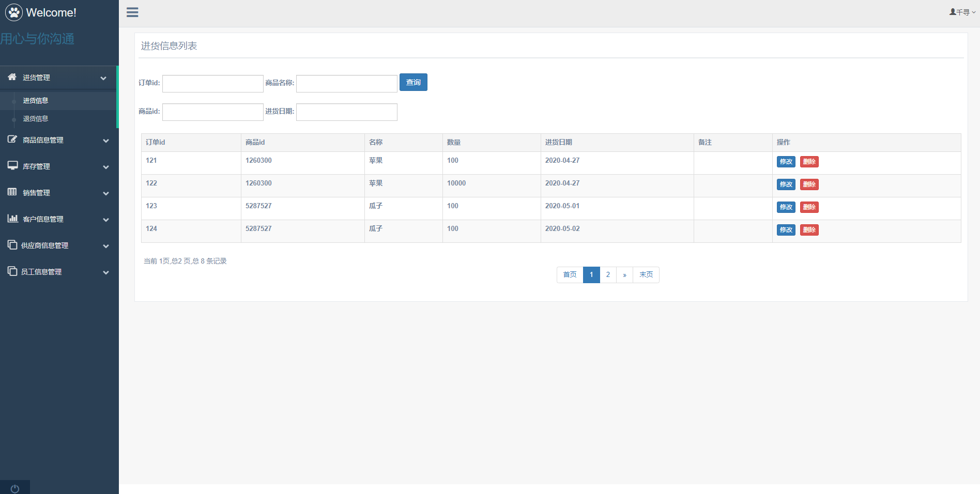The height and width of the screenshot is (494, 980).
Task: Click 删除 for order 124
Action: (x=809, y=230)
